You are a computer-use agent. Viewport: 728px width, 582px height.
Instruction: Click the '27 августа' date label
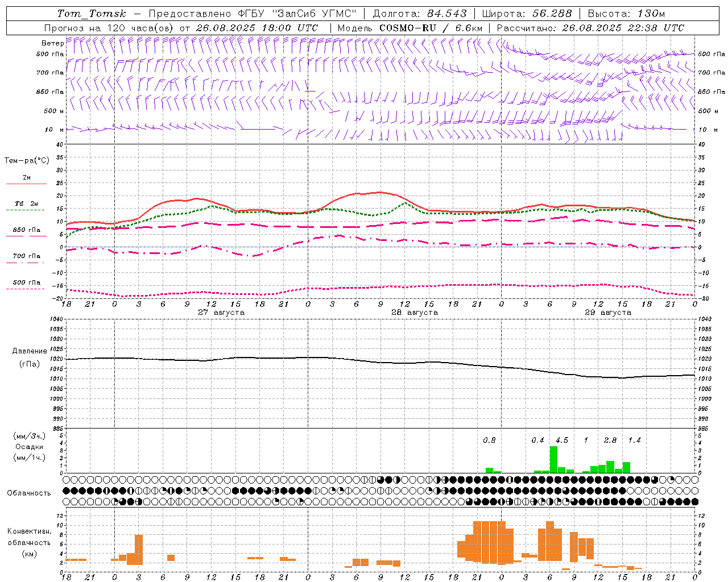coord(221,313)
